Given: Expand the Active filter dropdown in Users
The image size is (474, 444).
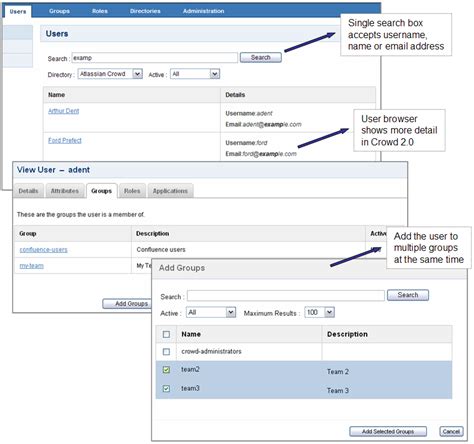Looking at the screenshot, I should pos(195,74).
